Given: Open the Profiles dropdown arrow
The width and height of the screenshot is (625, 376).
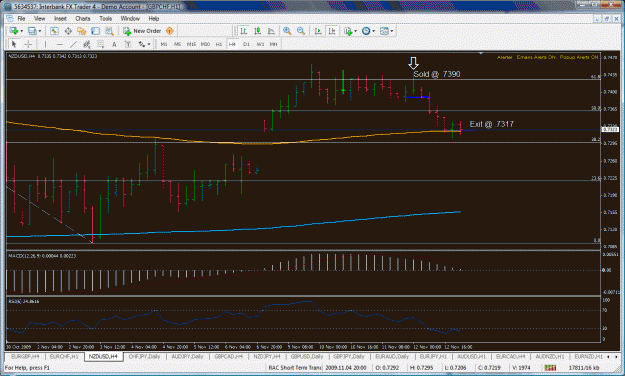Looking at the screenshot, I should [39, 31].
